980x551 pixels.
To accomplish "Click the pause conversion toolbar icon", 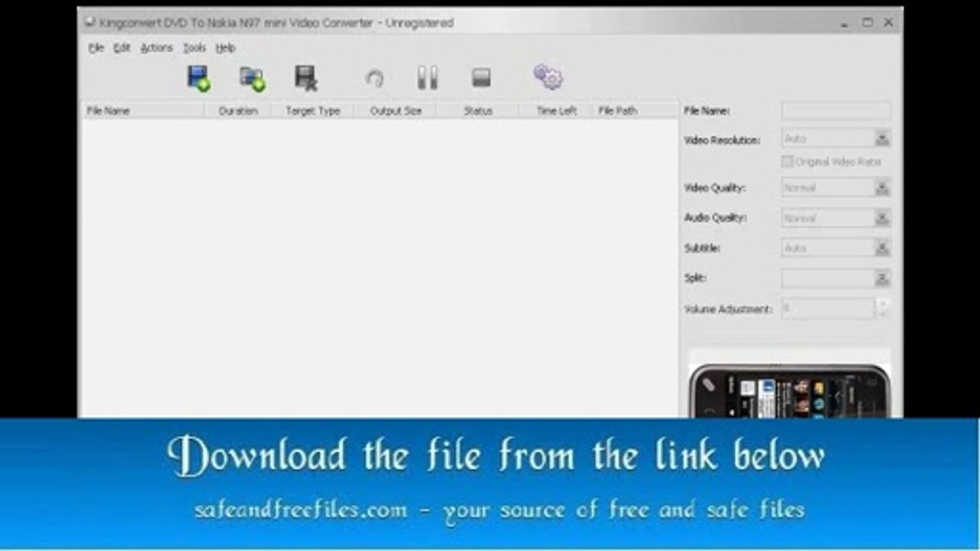I will pos(427,77).
